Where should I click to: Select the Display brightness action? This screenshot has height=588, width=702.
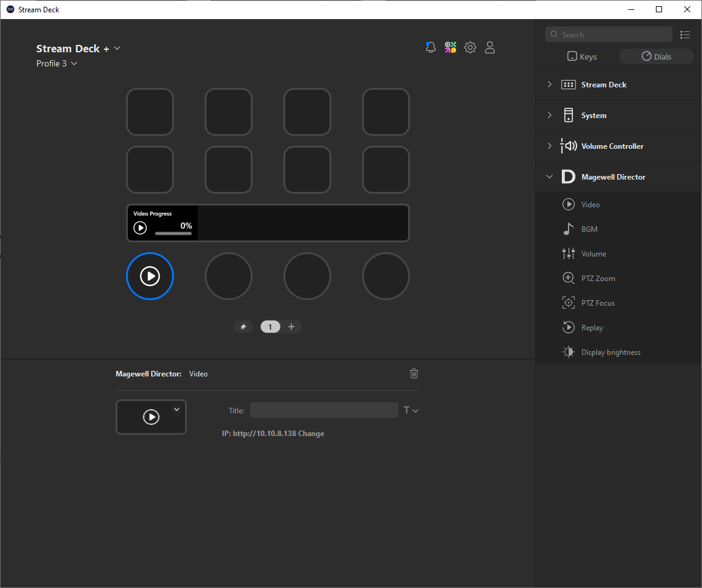[618, 352]
